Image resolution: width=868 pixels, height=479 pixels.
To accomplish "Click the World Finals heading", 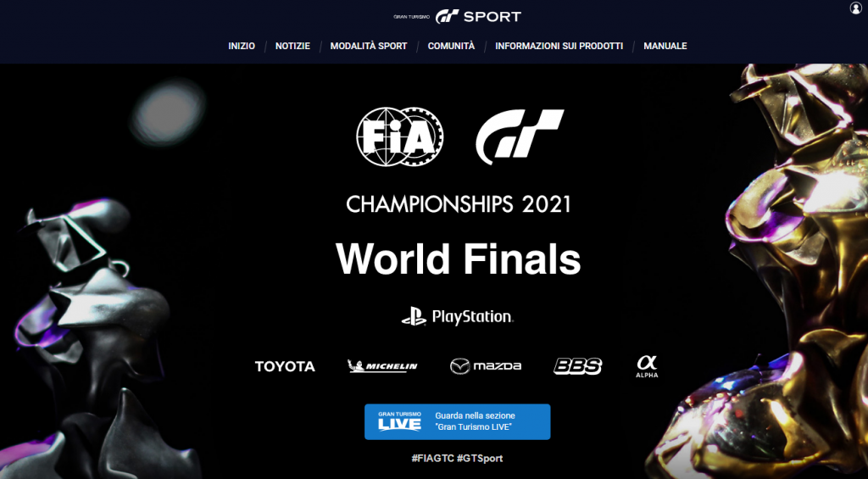I will [x=459, y=259].
